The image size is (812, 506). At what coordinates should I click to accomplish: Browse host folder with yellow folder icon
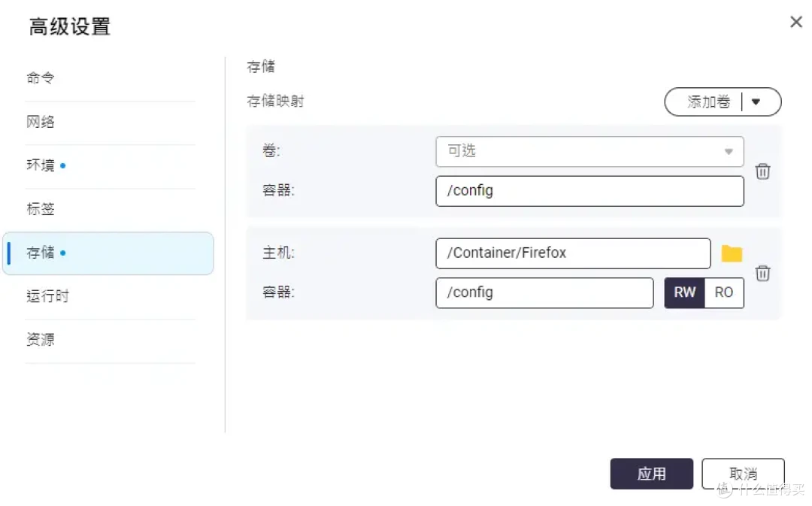(x=732, y=253)
